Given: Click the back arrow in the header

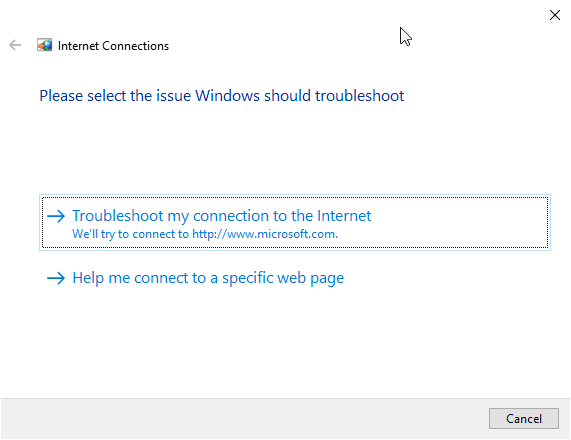Looking at the screenshot, I should coord(15,45).
